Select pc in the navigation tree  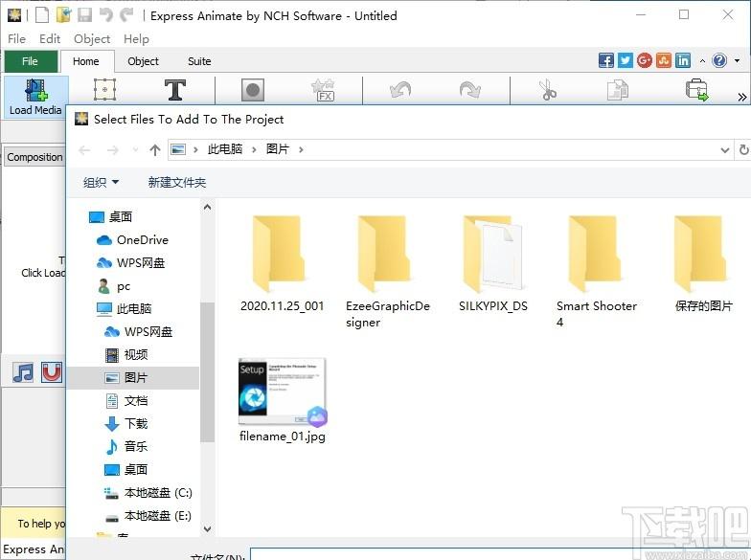(114, 286)
